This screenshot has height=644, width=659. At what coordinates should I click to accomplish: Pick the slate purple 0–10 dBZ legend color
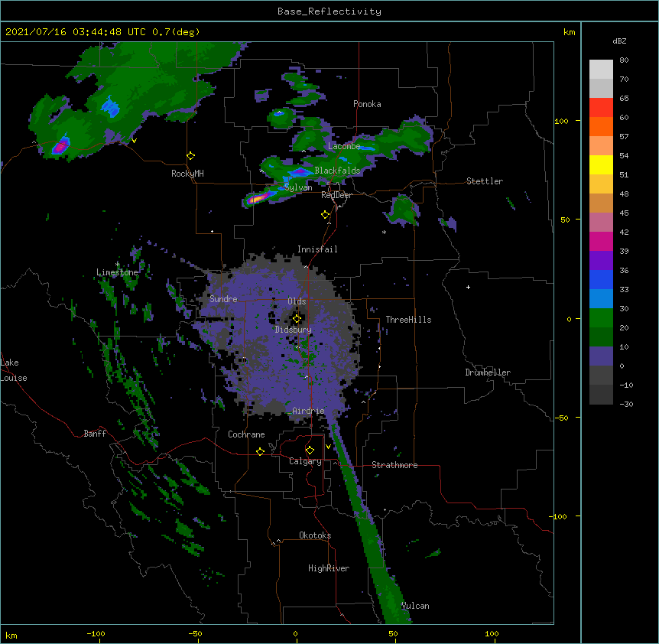pos(601,356)
